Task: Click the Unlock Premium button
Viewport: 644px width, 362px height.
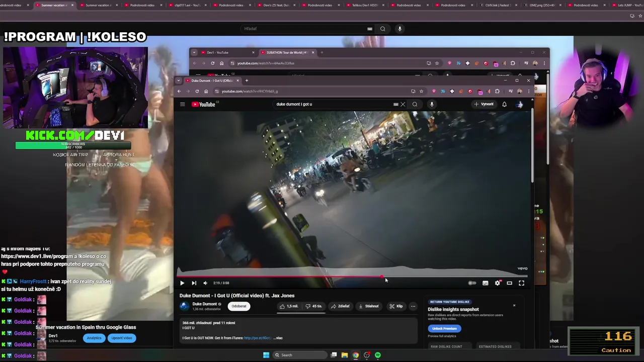Action: click(x=444, y=328)
